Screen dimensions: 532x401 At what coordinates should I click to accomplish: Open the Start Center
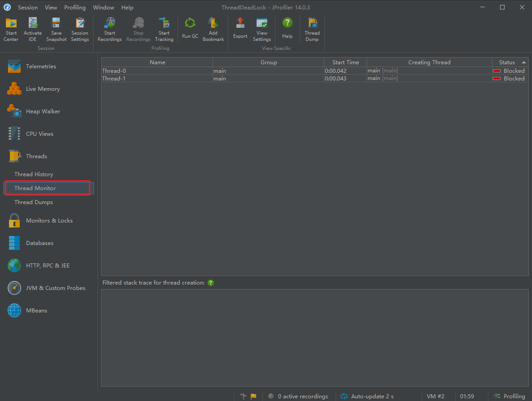11,30
